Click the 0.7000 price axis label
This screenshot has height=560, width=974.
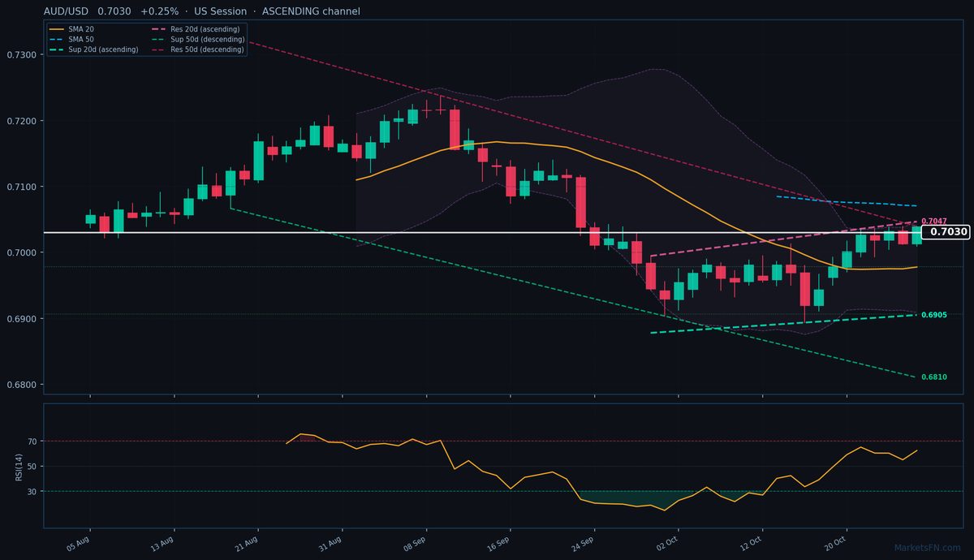pyautogui.click(x=21, y=252)
